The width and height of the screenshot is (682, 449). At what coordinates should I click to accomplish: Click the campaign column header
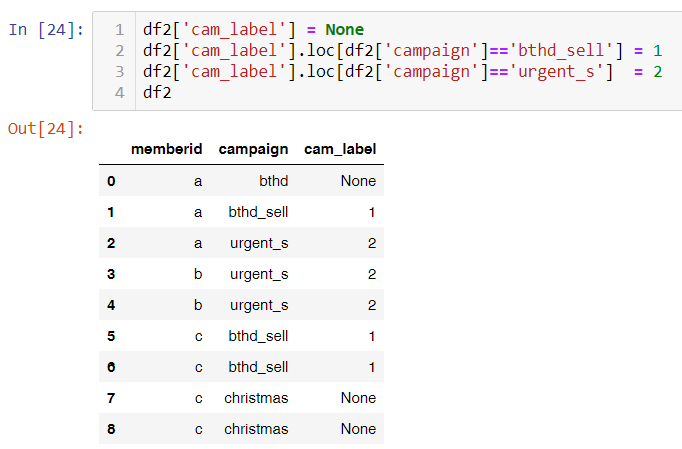(x=253, y=149)
